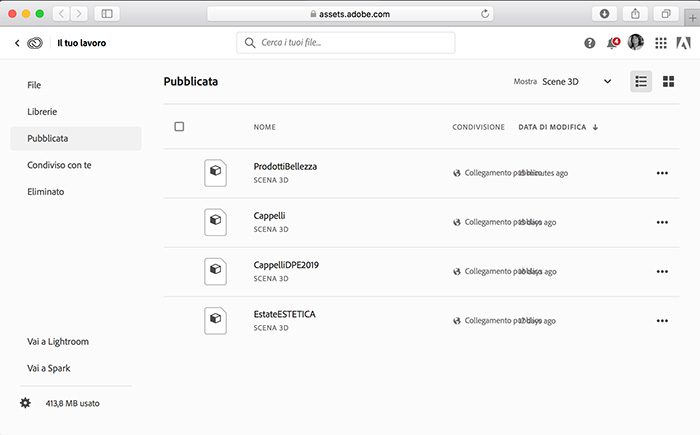Check the select-all checkbox
This screenshot has width=700, height=435.
(x=179, y=127)
